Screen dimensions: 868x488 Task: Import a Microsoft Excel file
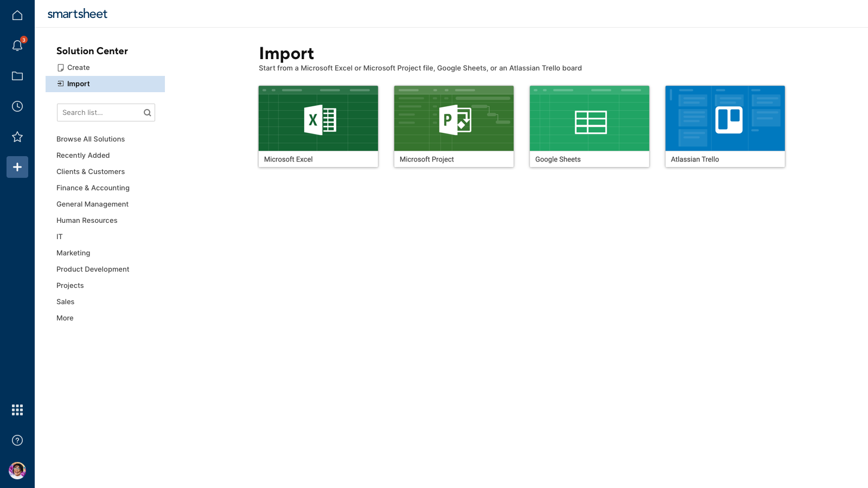[x=318, y=126]
